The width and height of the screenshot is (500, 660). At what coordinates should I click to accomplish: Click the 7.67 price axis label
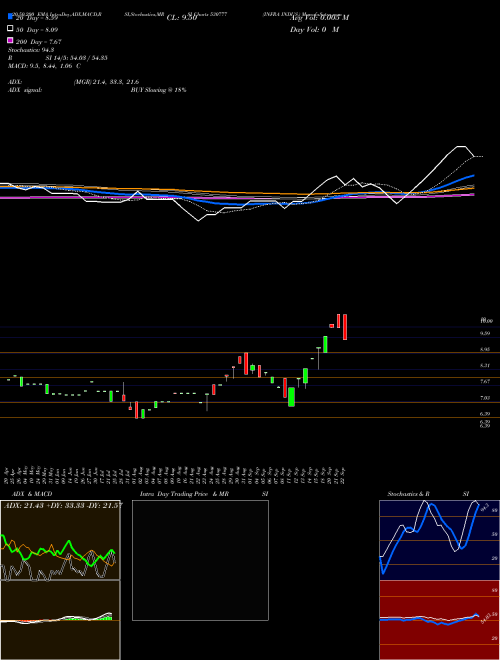click(485, 381)
